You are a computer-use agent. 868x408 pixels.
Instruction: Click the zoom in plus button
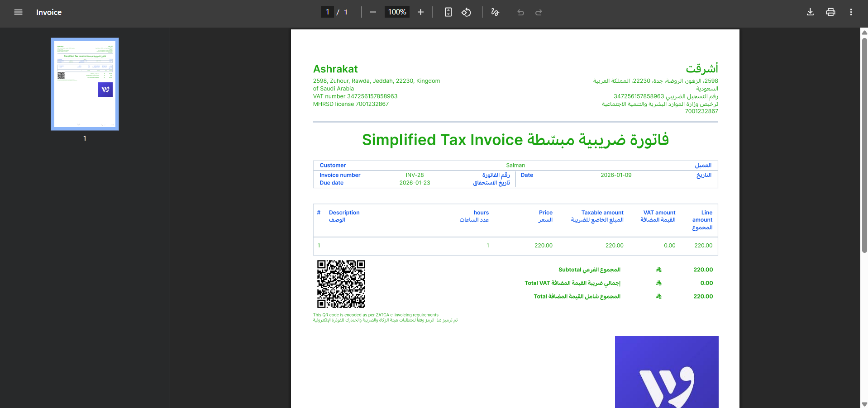click(x=420, y=12)
